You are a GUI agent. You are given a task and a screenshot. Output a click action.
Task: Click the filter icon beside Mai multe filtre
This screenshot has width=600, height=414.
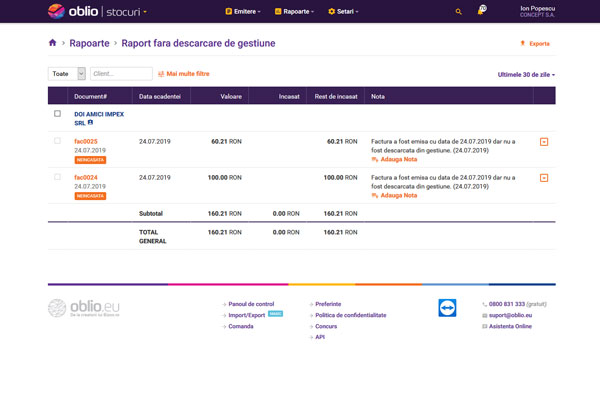pos(161,74)
